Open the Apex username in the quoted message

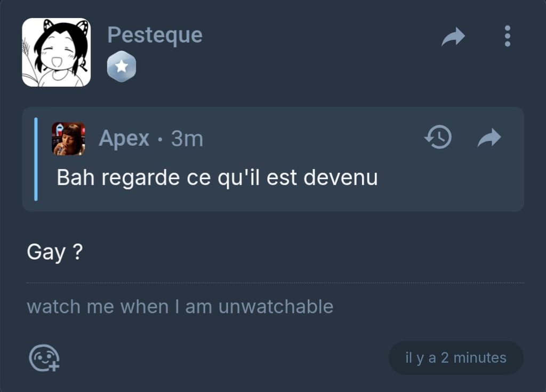[x=124, y=139]
